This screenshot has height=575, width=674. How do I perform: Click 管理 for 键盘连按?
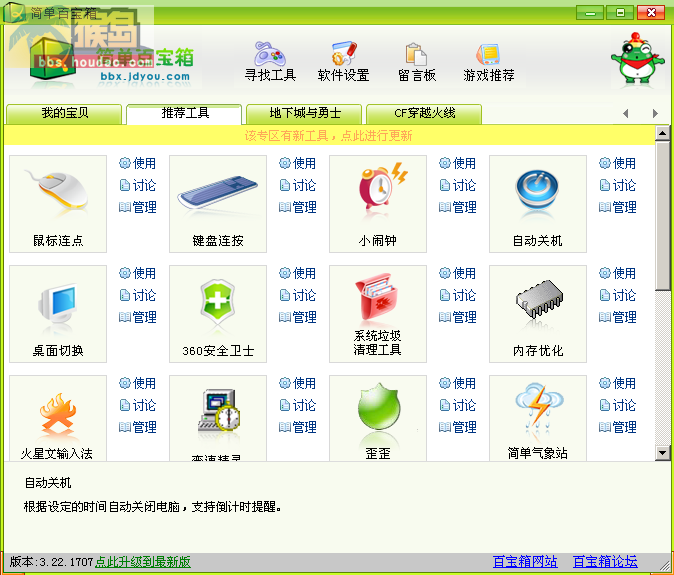point(297,207)
